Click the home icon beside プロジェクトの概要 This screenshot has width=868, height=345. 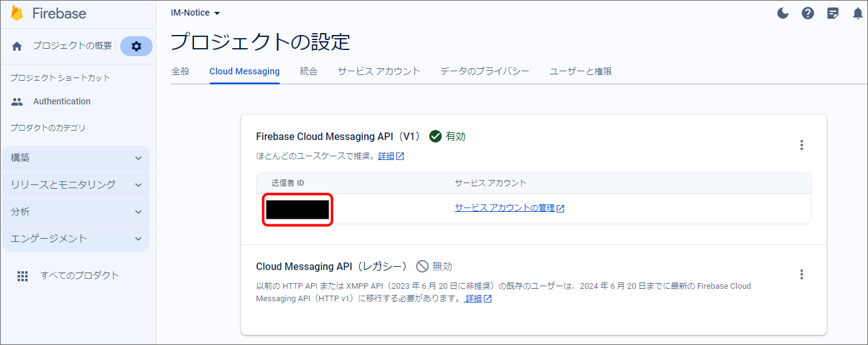pyautogui.click(x=17, y=46)
